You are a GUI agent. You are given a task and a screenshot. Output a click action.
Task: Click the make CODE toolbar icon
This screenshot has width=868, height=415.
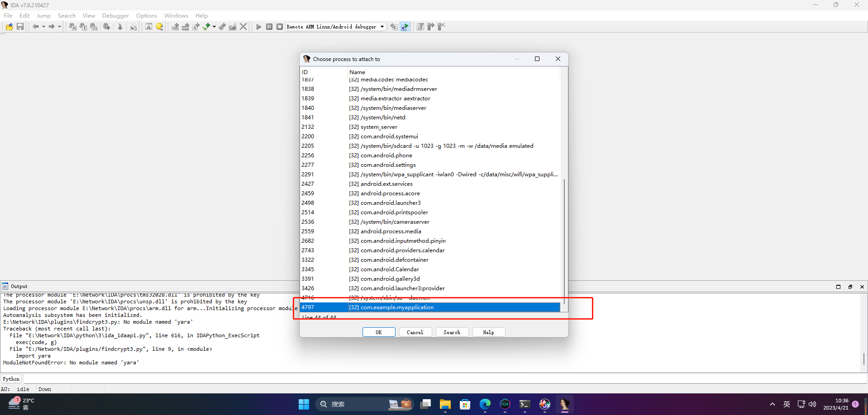[x=175, y=27]
